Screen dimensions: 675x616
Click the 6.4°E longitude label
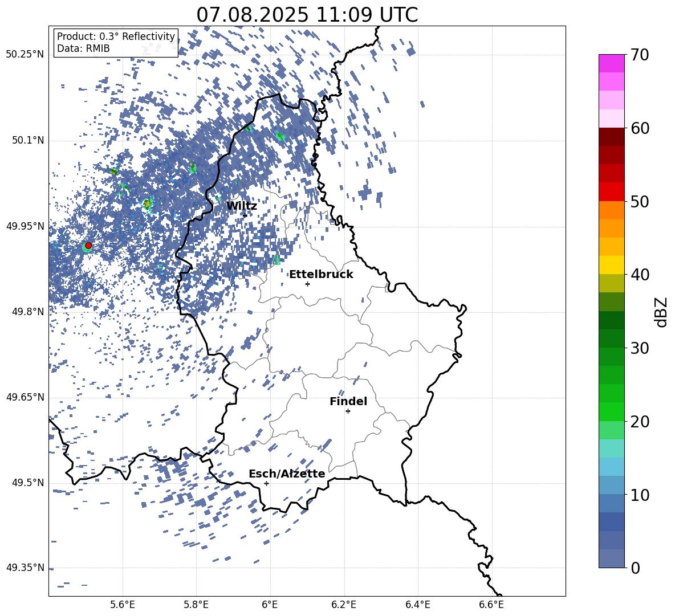click(x=417, y=605)
